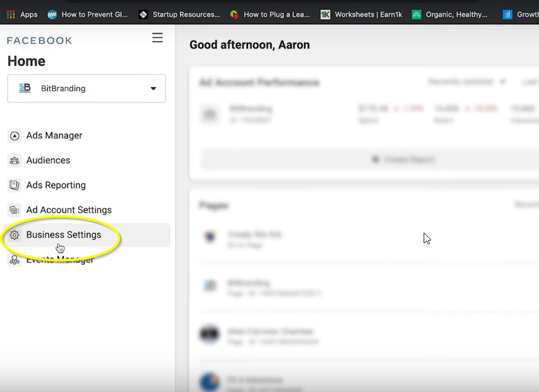Collapse sidebar with hamburger menu icon
Viewport: 539px width, 392px height.
click(x=158, y=37)
